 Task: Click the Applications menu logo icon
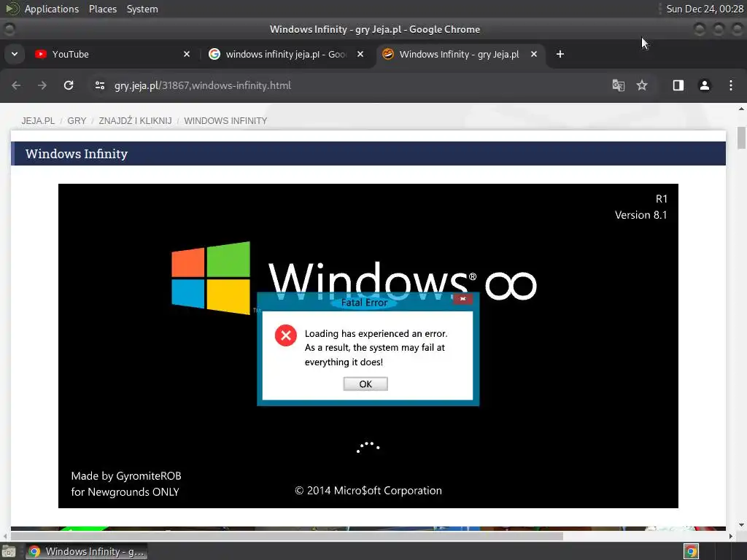tap(12, 9)
